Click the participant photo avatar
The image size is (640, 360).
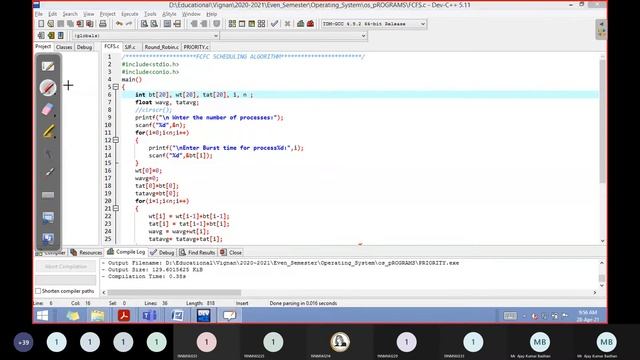coord(340,342)
